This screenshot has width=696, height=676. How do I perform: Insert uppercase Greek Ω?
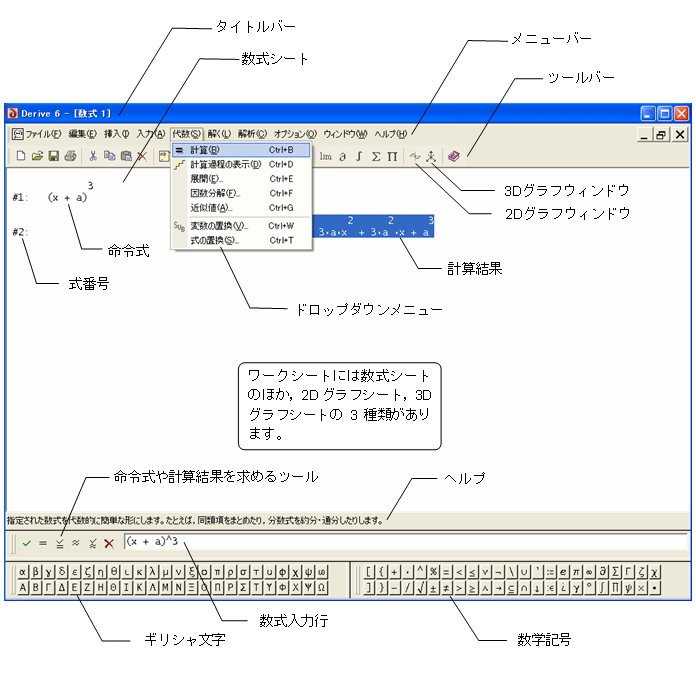pyautogui.click(x=321, y=588)
